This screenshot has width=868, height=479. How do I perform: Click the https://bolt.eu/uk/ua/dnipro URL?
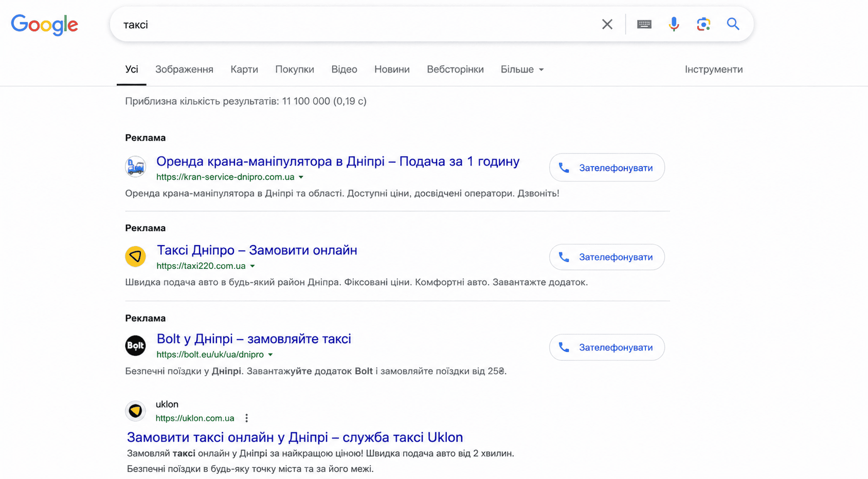(x=210, y=355)
